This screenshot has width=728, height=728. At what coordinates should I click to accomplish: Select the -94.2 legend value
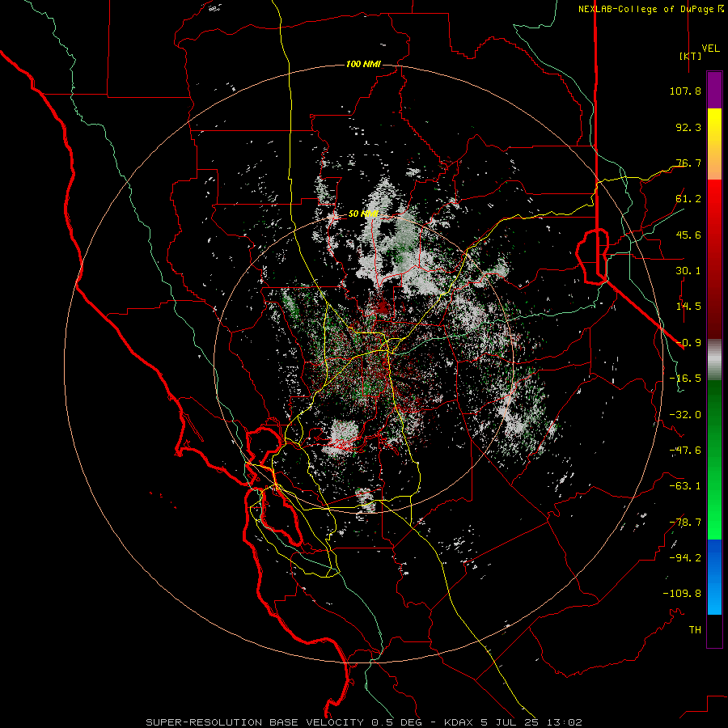pyautogui.click(x=685, y=558)
